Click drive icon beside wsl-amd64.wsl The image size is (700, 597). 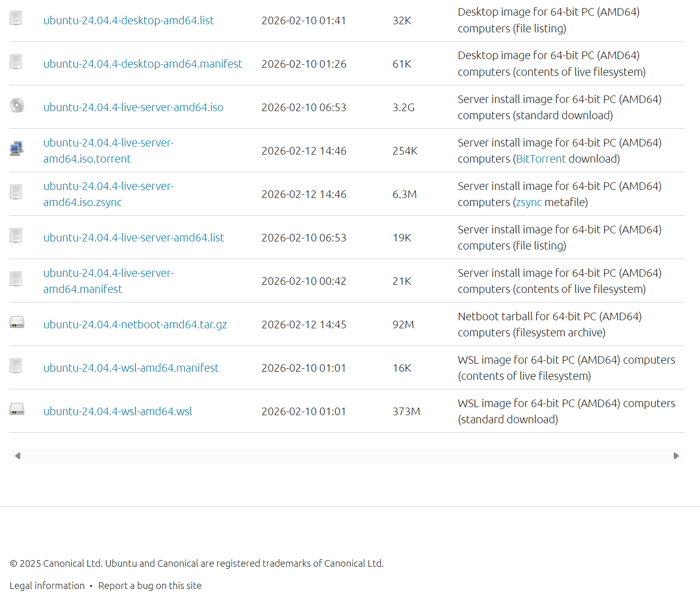pos(17,409)
